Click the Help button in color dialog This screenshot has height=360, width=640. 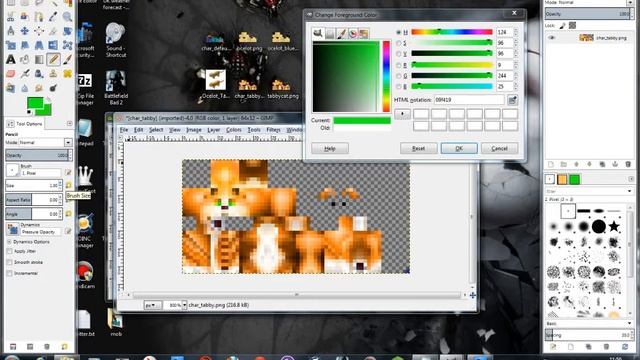[x=330, y=149]
